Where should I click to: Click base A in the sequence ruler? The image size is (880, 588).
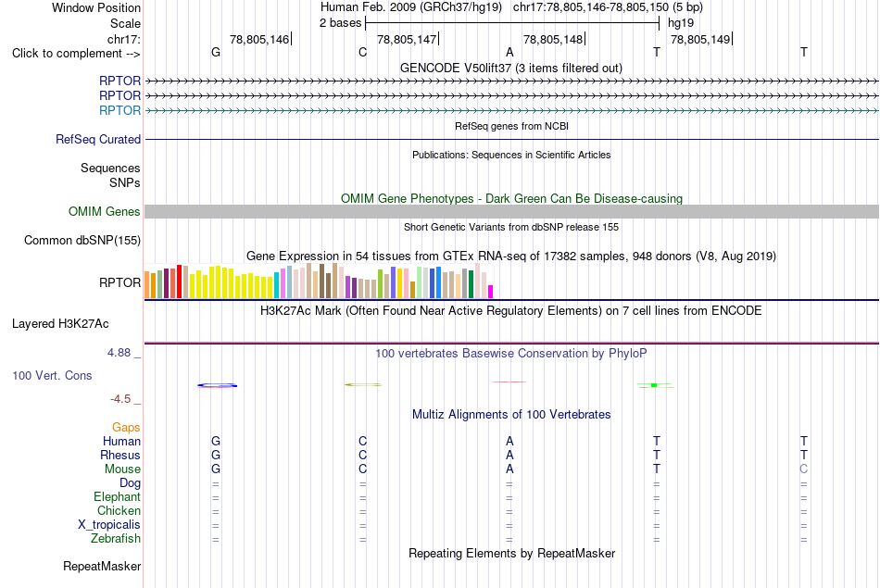pyautogui.click(x=509, y=52)
